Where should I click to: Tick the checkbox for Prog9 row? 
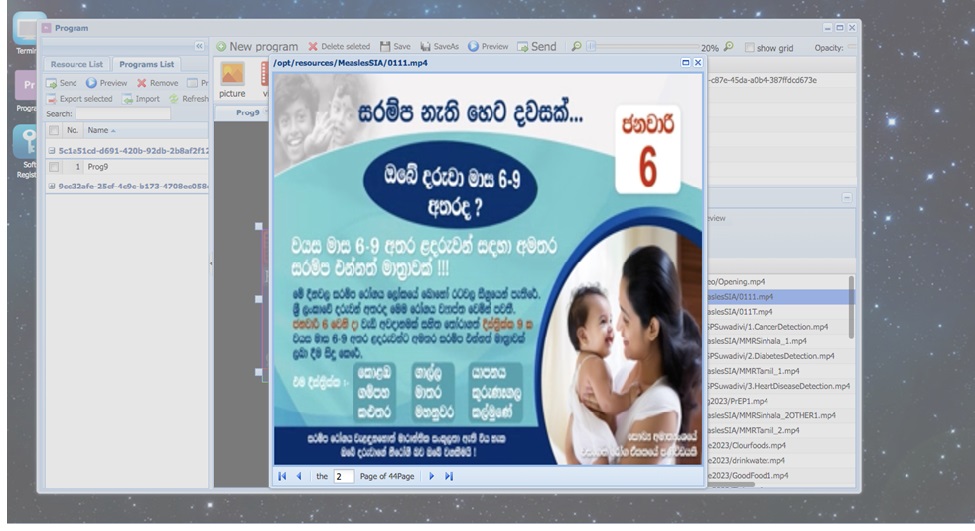(x=54, y=167)
